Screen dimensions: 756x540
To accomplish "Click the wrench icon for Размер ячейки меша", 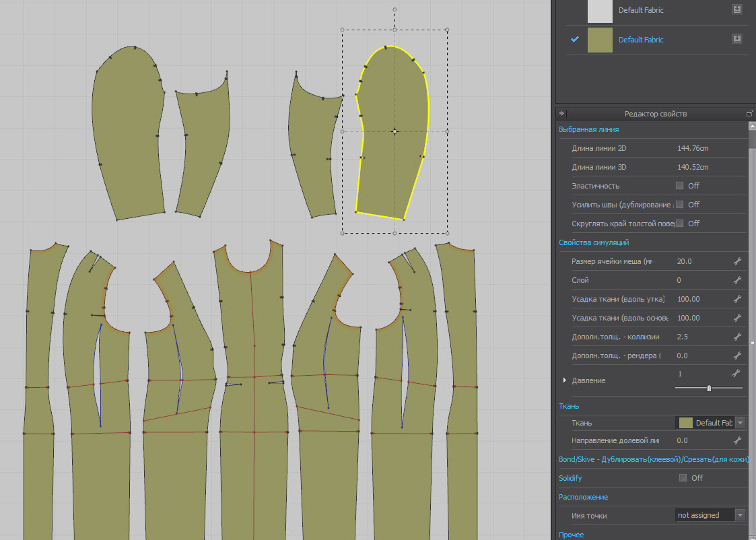I will pos(736,261).
